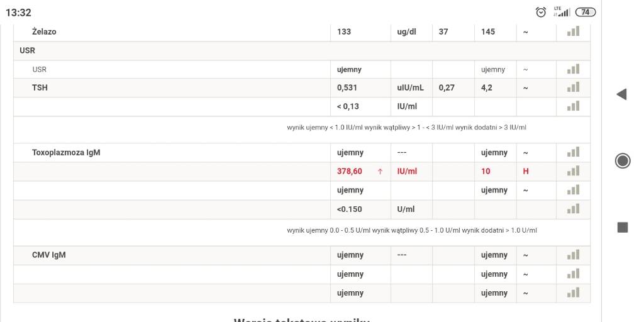This screenshot has height=322, width=644.
Task: Tap the Żelazo test label
Action: (x=44, y=31)
